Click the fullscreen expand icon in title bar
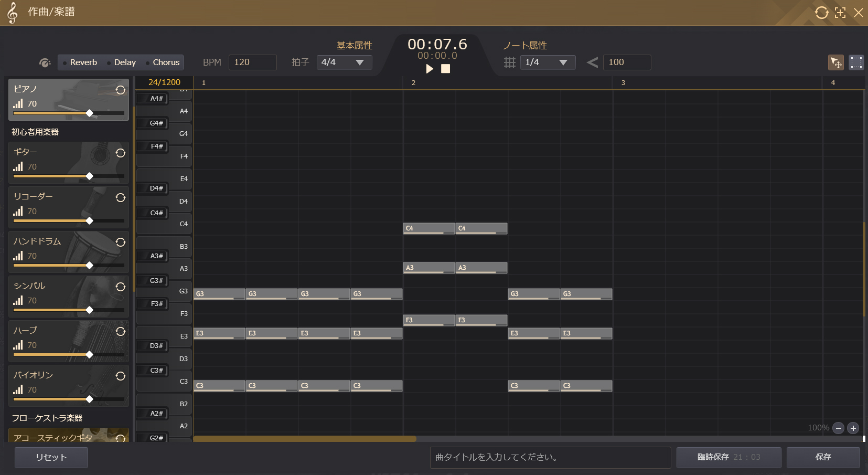The image size is (868, 475). 840,13
